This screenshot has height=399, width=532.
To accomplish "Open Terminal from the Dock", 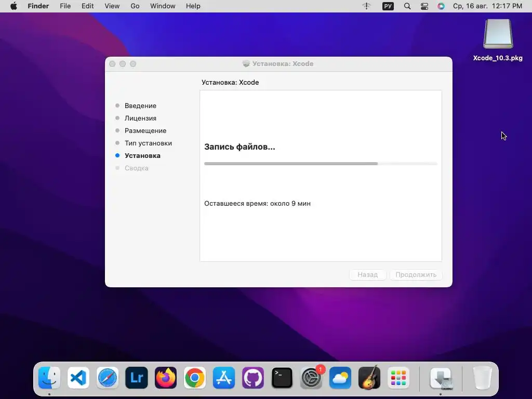I will pyautogui.click(x=282, y=378).
